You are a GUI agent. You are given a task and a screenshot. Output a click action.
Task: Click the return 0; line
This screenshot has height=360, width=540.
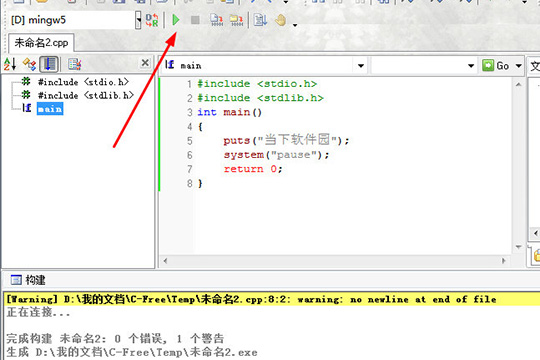pyautogui.click(x=253, y=169)
